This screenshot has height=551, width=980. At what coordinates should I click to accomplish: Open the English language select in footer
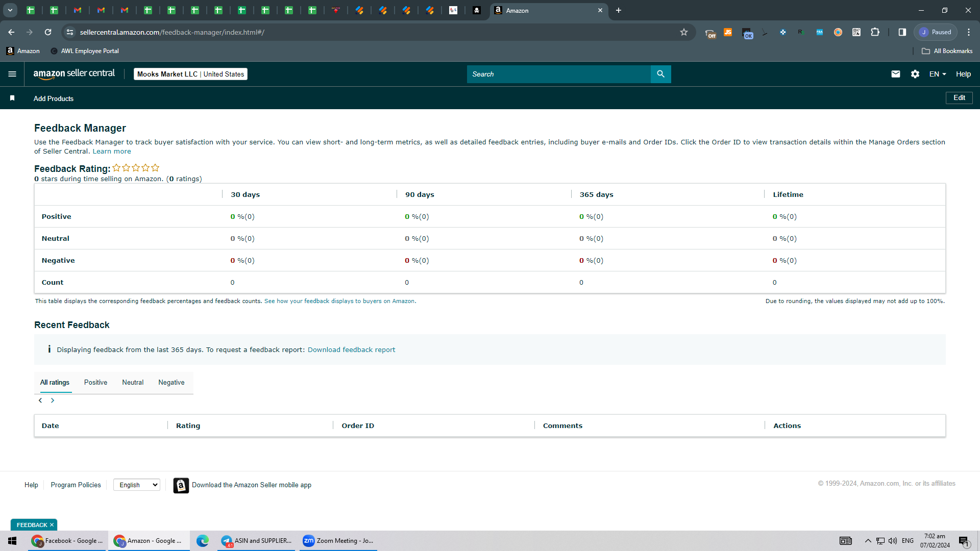tap(137, 485)
